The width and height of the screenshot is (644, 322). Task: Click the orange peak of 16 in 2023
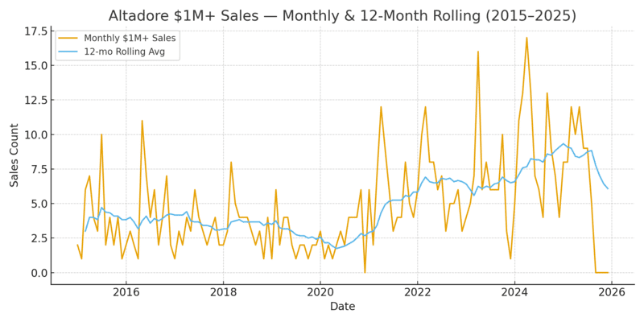click(x=478, y=52)
